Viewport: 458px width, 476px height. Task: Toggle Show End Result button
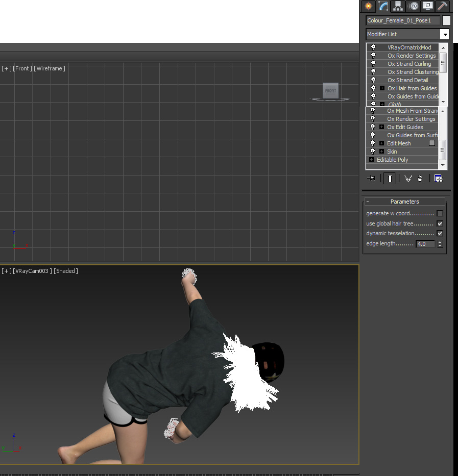(390, 178)
